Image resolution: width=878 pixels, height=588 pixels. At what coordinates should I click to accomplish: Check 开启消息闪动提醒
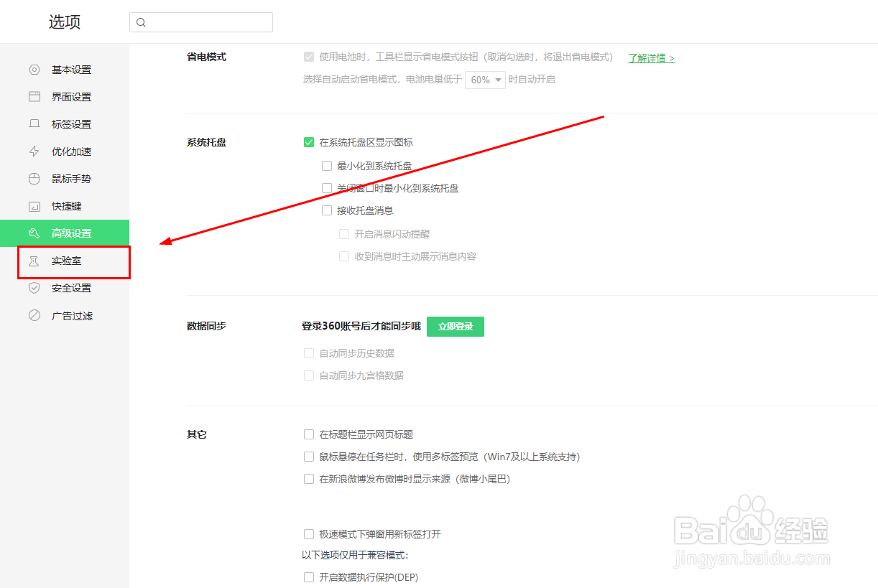click(344, 234)
